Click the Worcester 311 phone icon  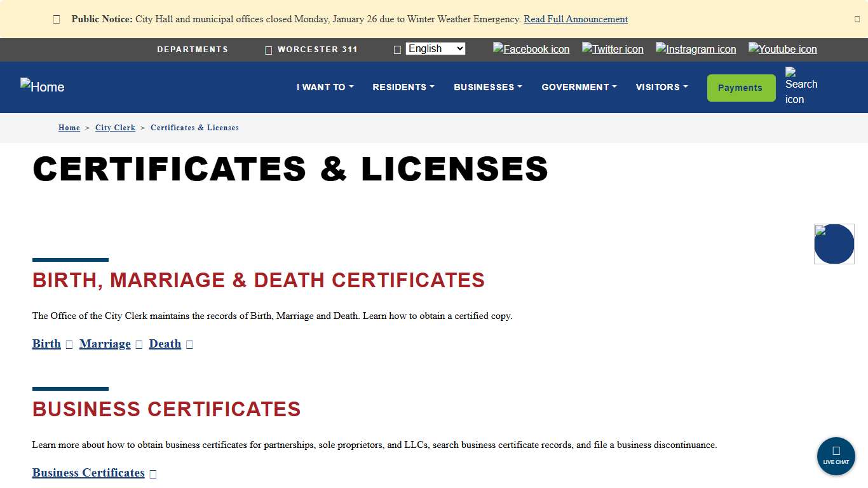[268, 50]
